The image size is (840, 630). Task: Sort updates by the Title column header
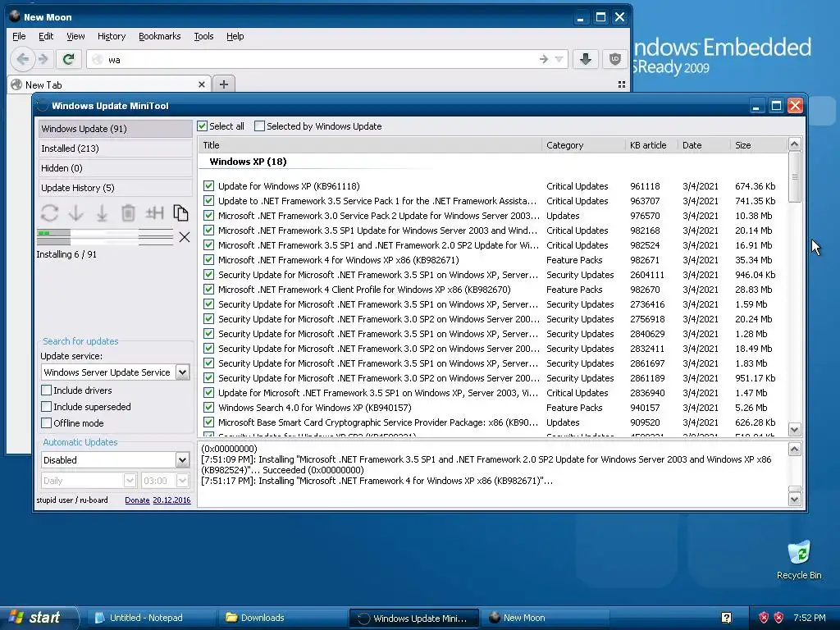371,145
